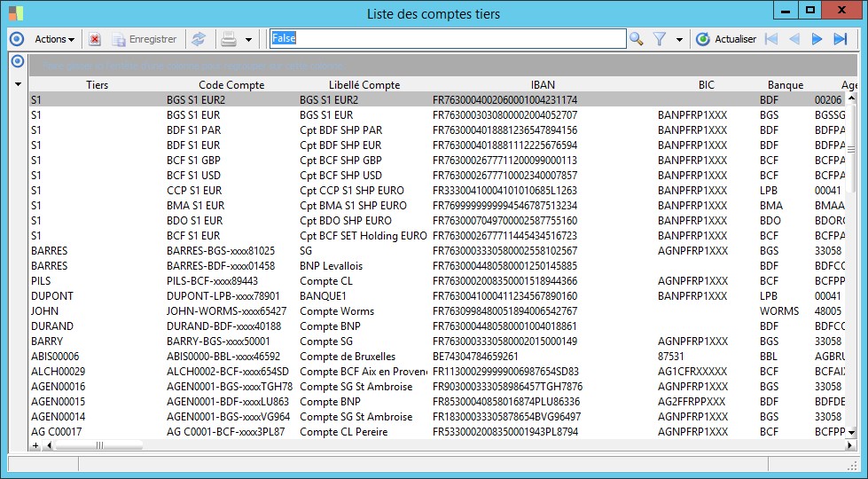Open the small dropdown arrow left of Tiers header
Screen dimensions: 868x479
18,85
